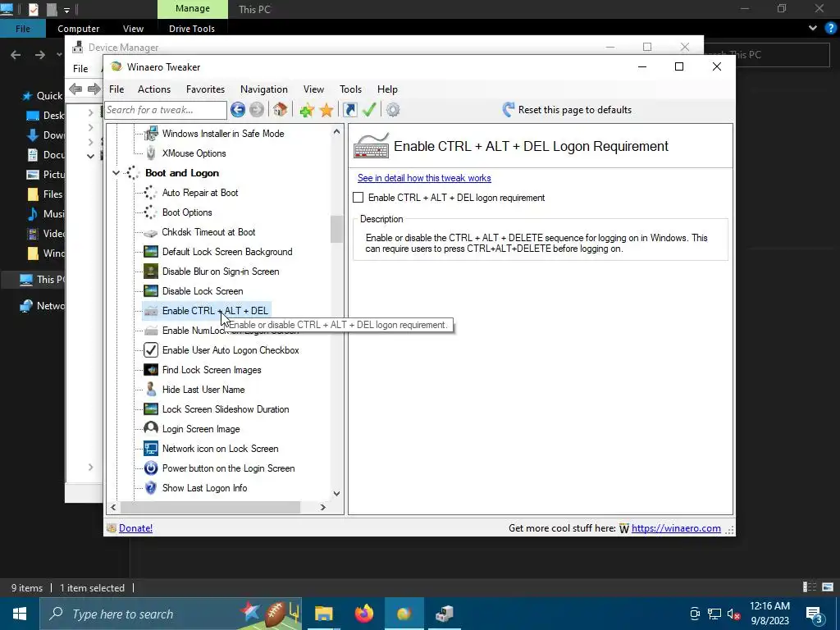This screenshot has height=630, width=840.
Task: Select Lock Screen Slideshow Duration
Action: pyautogui.click(x=226, y=409)
